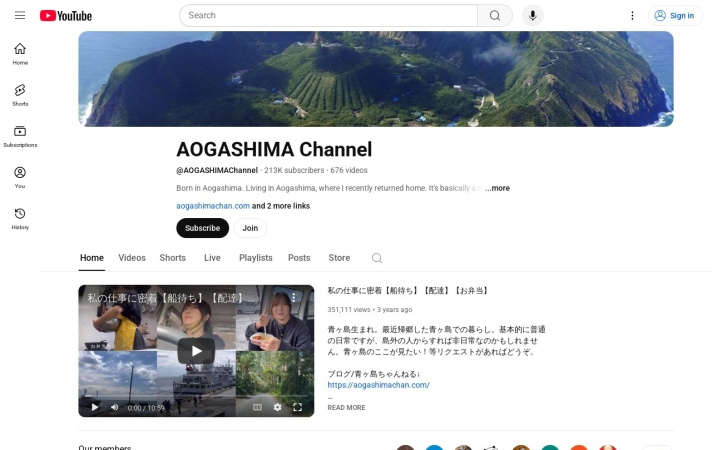The height and width of the screenshot is (450, 712).
Task: Click the AOGASHIMA Channel title heading
Action: [274, 149]
